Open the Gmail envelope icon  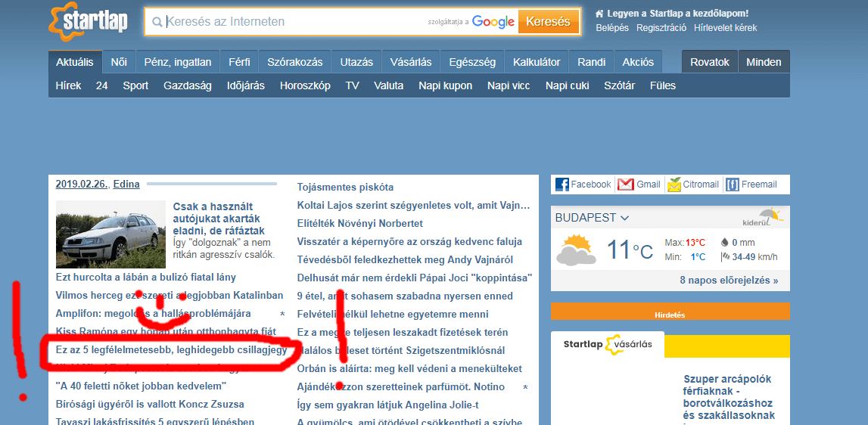[x=625, y=185]
